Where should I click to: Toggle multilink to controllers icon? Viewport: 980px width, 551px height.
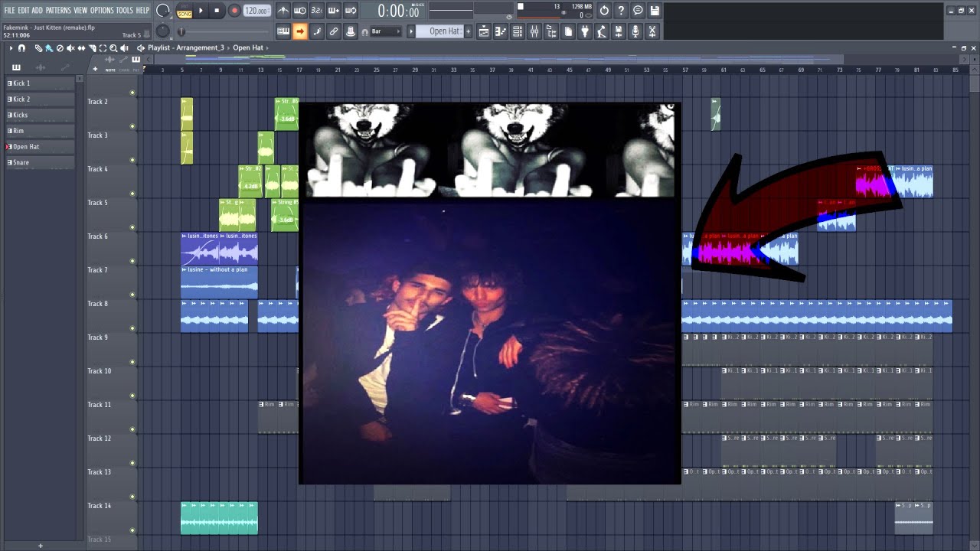tap(333, 31)
